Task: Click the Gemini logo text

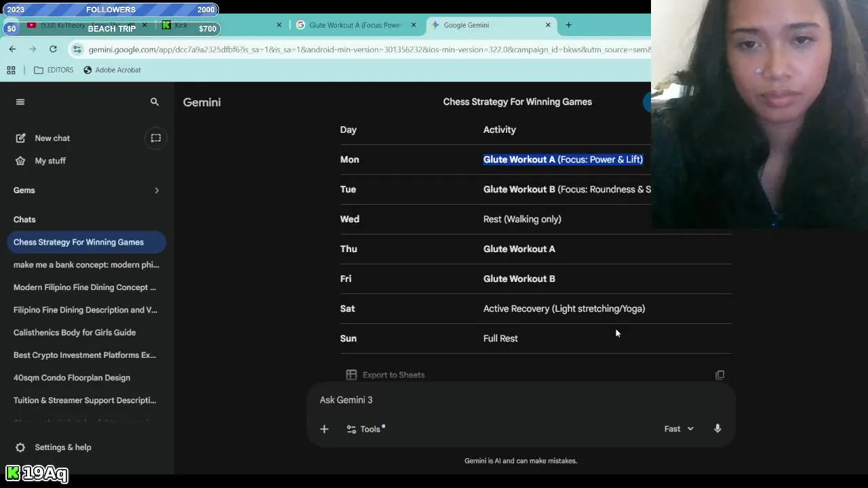Action: (202, 102)
